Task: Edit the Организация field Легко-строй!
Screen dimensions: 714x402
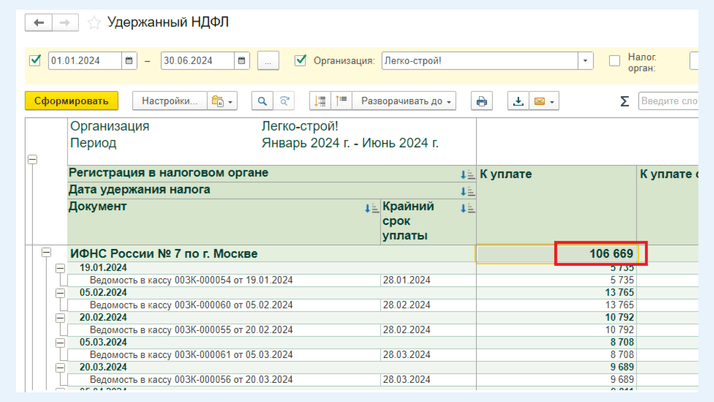Action: point(480,61)
